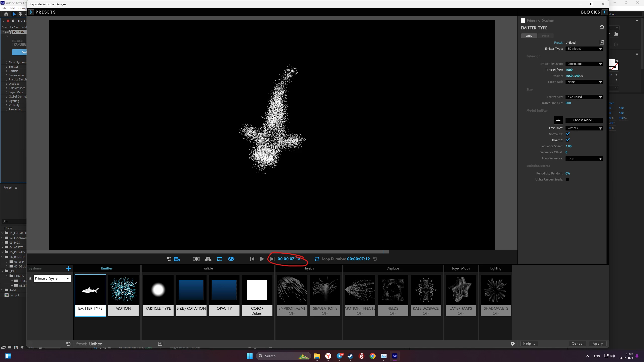Click the Choose Model button

tap(584, 120)
